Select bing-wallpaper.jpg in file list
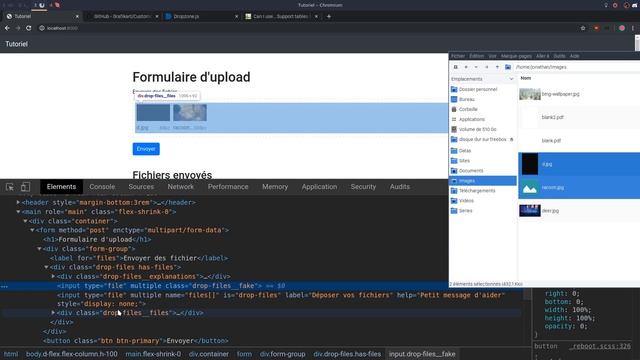640x360 pixels. coord(579,94)
